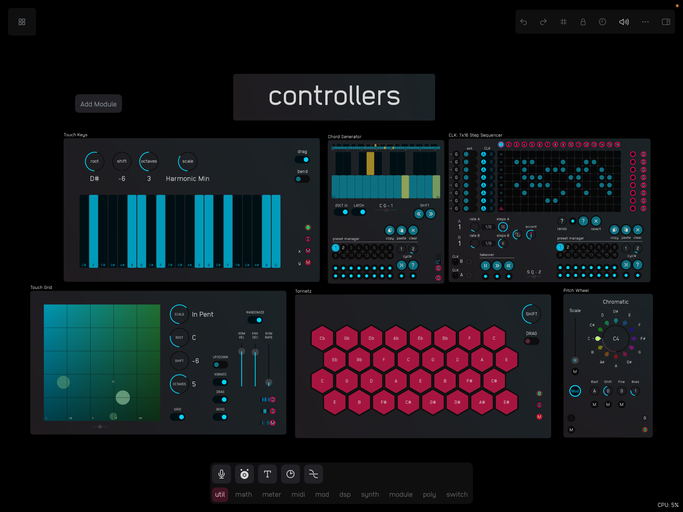Viewport: 683px width, 512px height.
Task: Click the Add Module button
Action: tap(99, 104)
